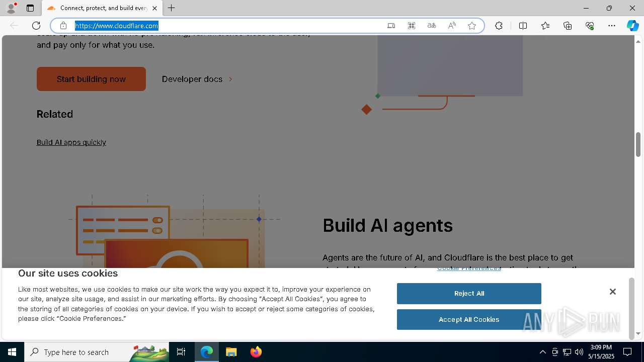644x362 pixels.
Task: Translate this page icon
Action: 432,26
